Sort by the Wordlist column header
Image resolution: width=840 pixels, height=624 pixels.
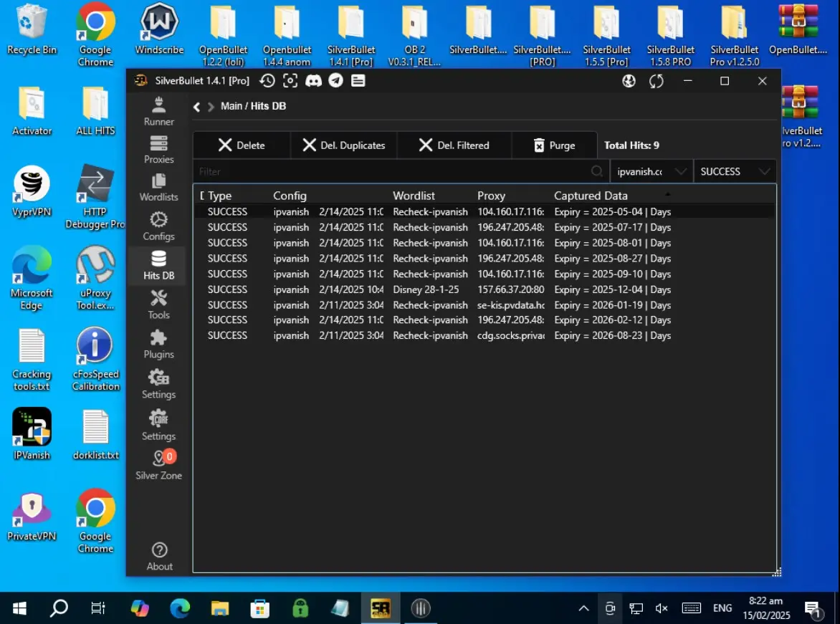(414, 196)
